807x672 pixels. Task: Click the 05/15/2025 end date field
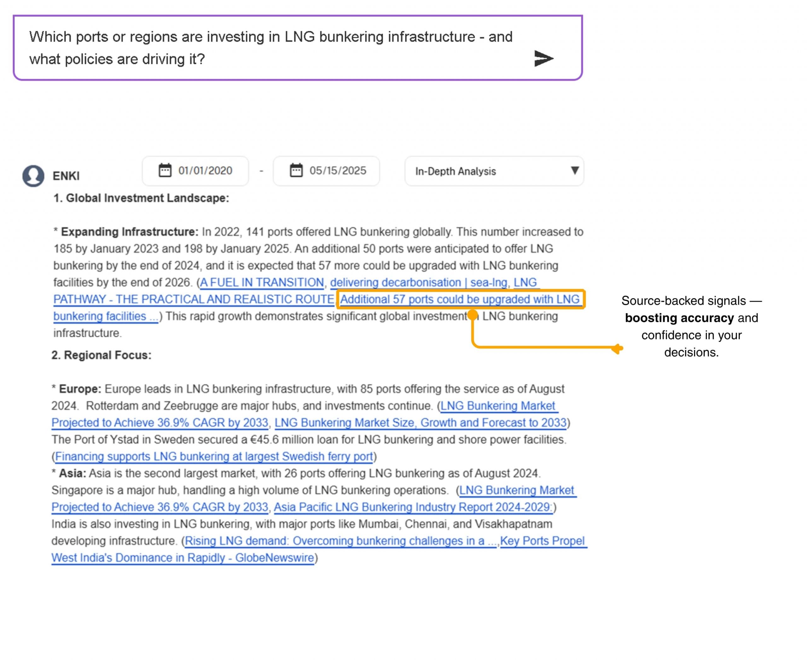338,171
